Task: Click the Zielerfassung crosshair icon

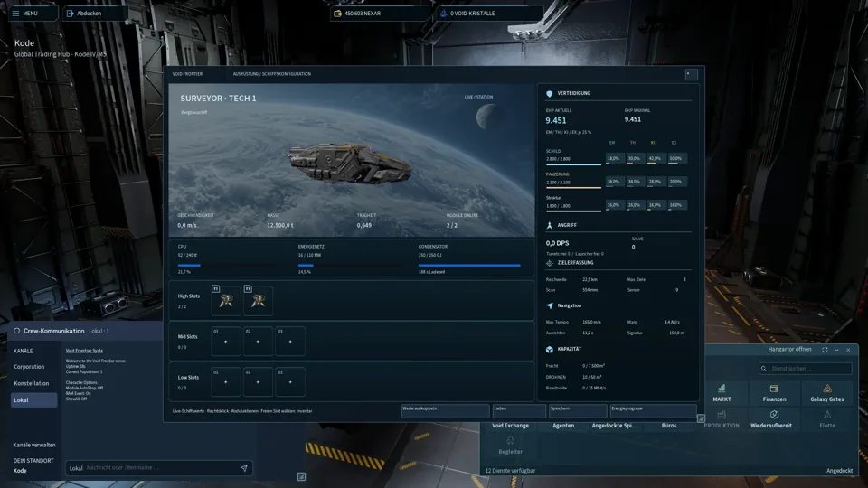Action: [x=549, y=263]
